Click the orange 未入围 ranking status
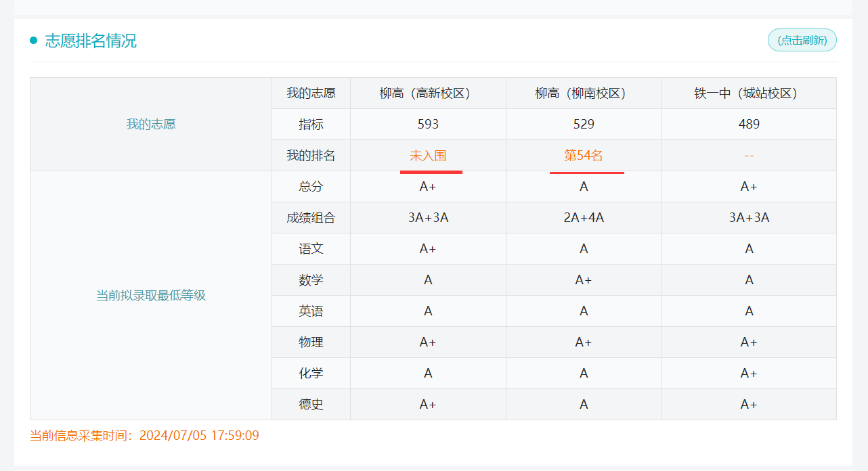Viewport: 868px width, 471px height. (428, 156)
